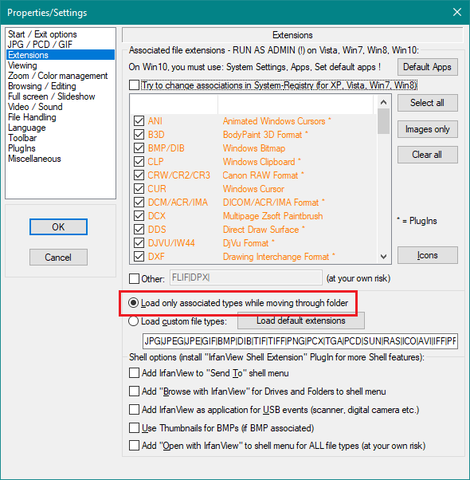
Task: Open File Handling settings
Action: click(x=32, y=117)
